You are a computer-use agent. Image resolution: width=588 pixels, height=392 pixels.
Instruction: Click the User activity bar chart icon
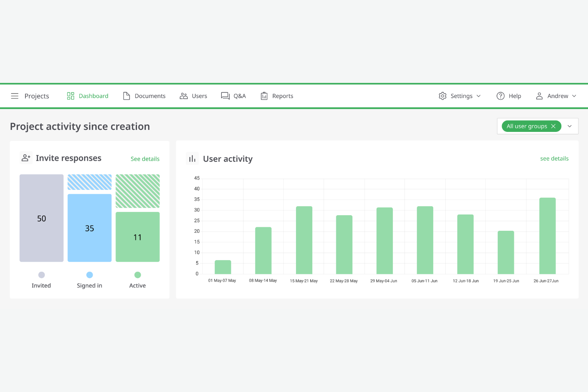point(192,158)
